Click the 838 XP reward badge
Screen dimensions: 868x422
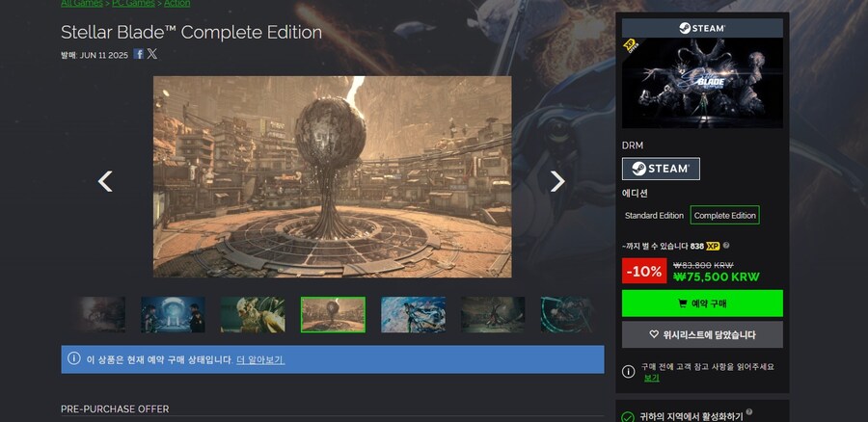[705, 246]
